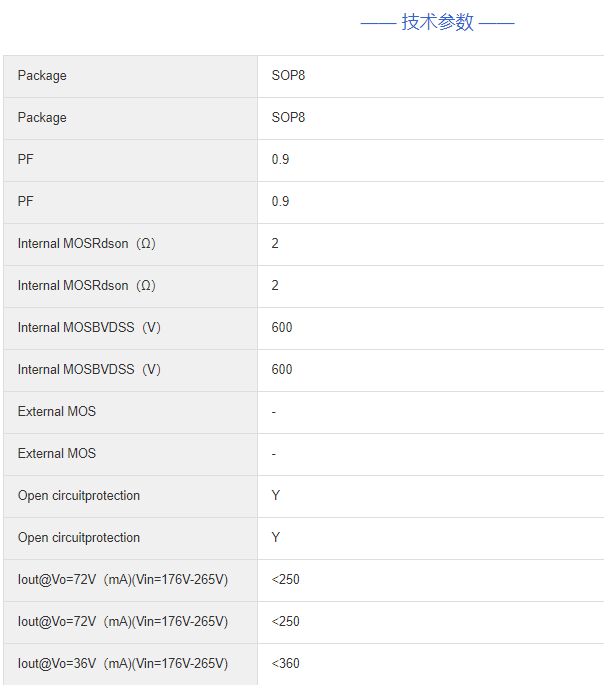Click the Iout@Vo=36V row label
Image resolution: width=604 pixels, height=685 pixels.
pos(122,664)
